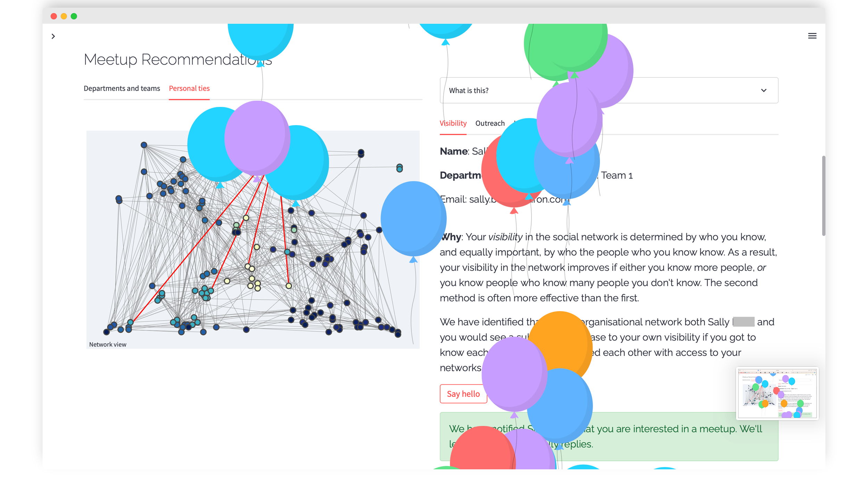Click the Network view label
Viewport: 868px width, 477px height.
click(x=108, y=344)
